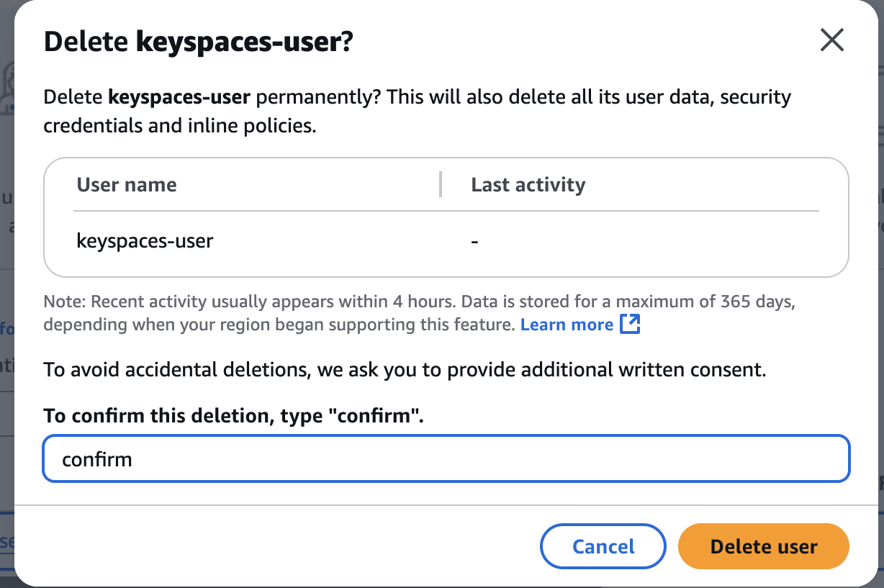Click the "To confirm this deletion" label
This screenshot has width=884, height=588.
click(233, 415)
